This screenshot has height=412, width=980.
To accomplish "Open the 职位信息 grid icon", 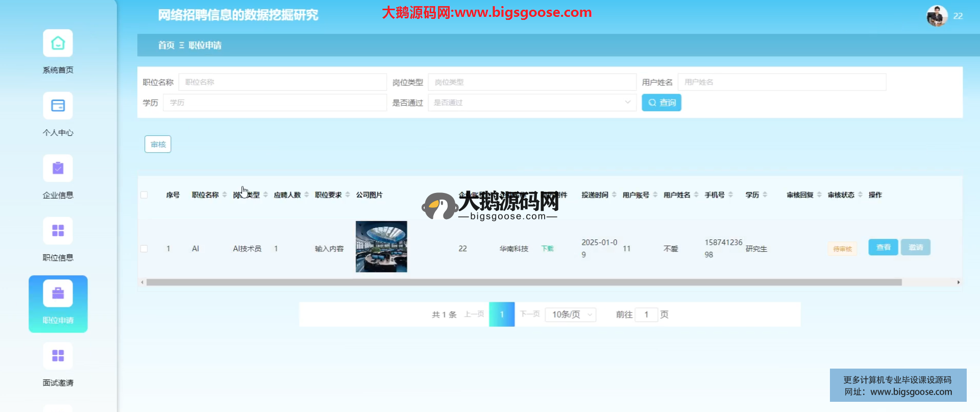I will coord(58,231).
